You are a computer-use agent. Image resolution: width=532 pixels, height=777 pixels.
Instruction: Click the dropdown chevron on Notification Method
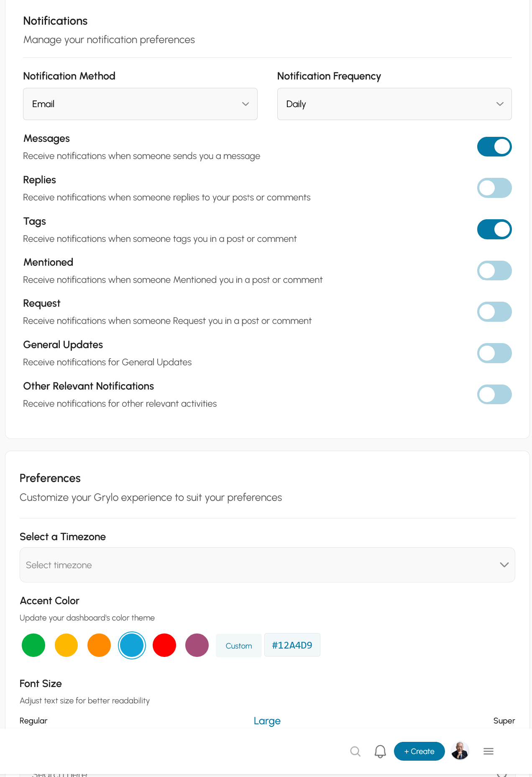tap(246, 104)
